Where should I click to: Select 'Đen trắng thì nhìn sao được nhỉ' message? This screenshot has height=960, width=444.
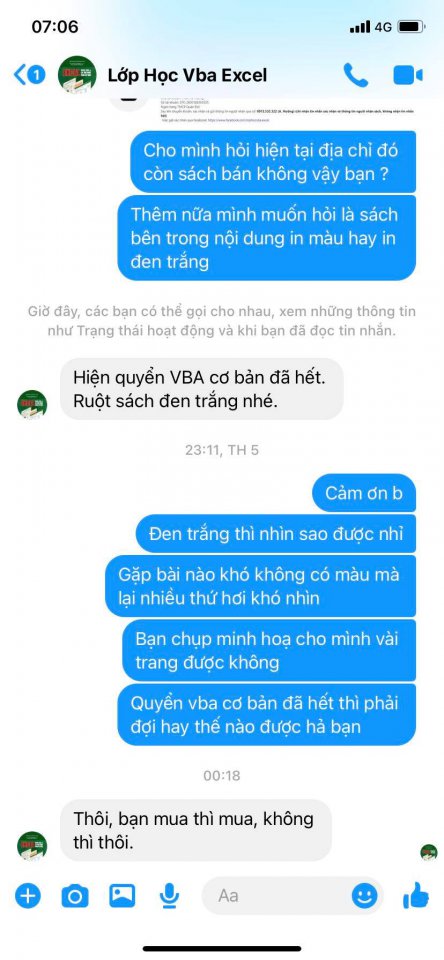[276, 533]
